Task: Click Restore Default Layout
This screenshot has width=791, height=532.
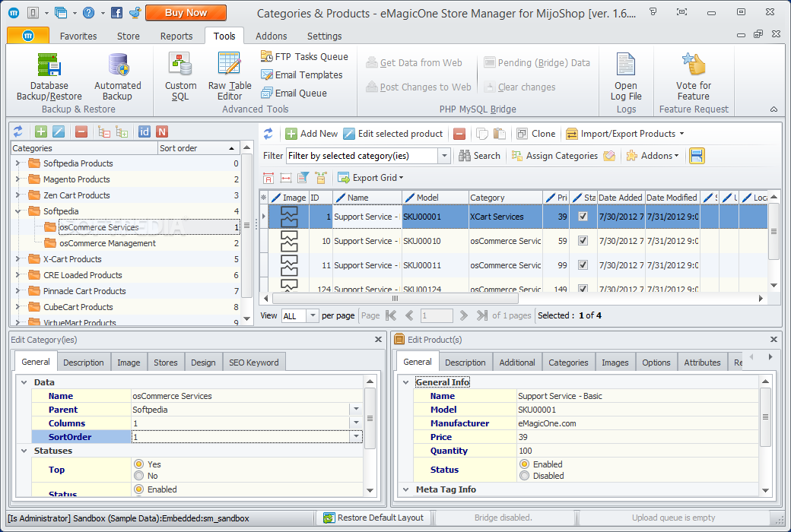Action: 373,518
